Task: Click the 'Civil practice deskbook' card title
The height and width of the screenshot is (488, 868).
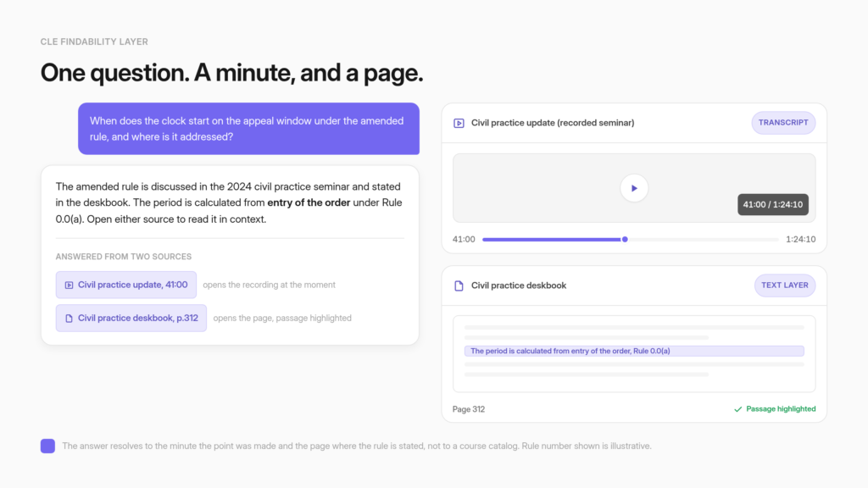Action: tap(519, 286)
